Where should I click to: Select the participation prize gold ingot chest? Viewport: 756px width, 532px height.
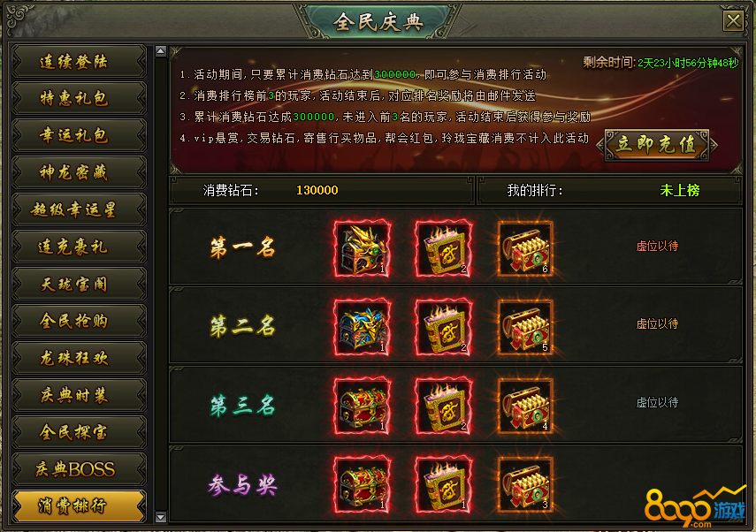click(525, 484)
